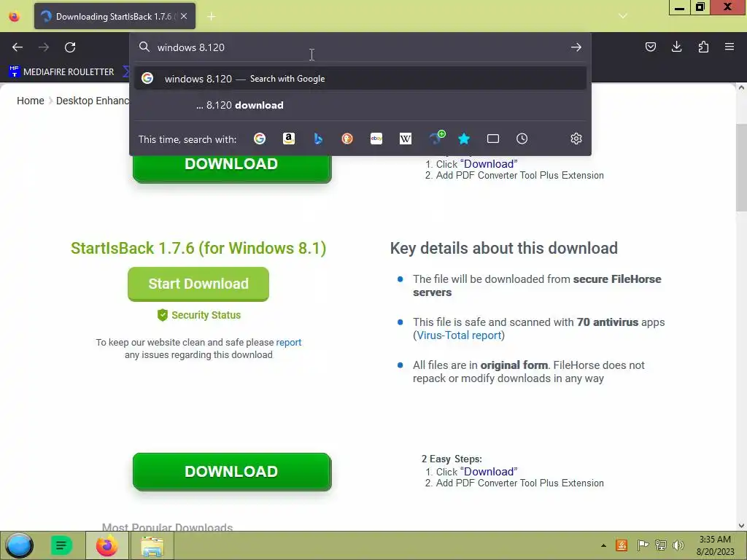Click the go arrow in address bar
Image resolution: width=747 pixels, height=560 pixels.
pyautogui.click(x=576, y=47)
